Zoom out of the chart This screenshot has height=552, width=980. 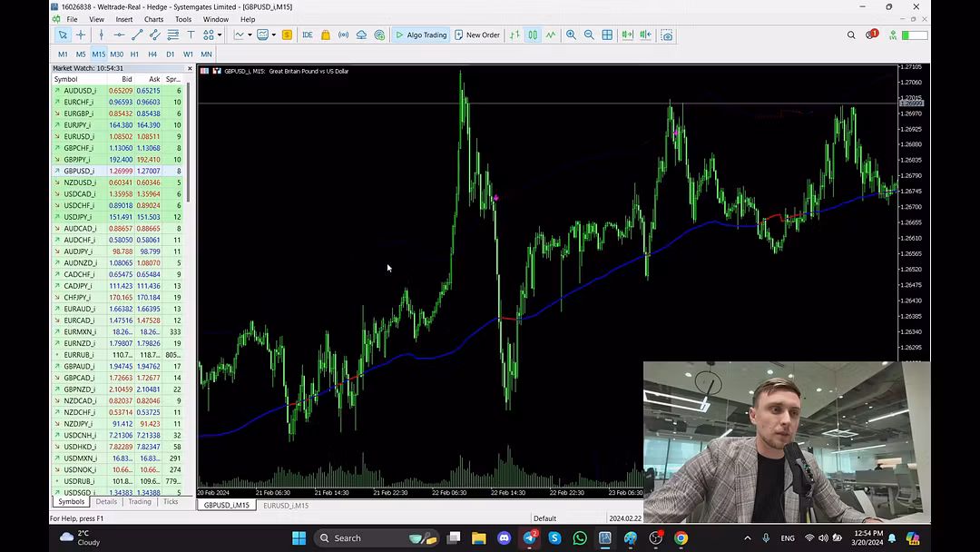point(589,35)
